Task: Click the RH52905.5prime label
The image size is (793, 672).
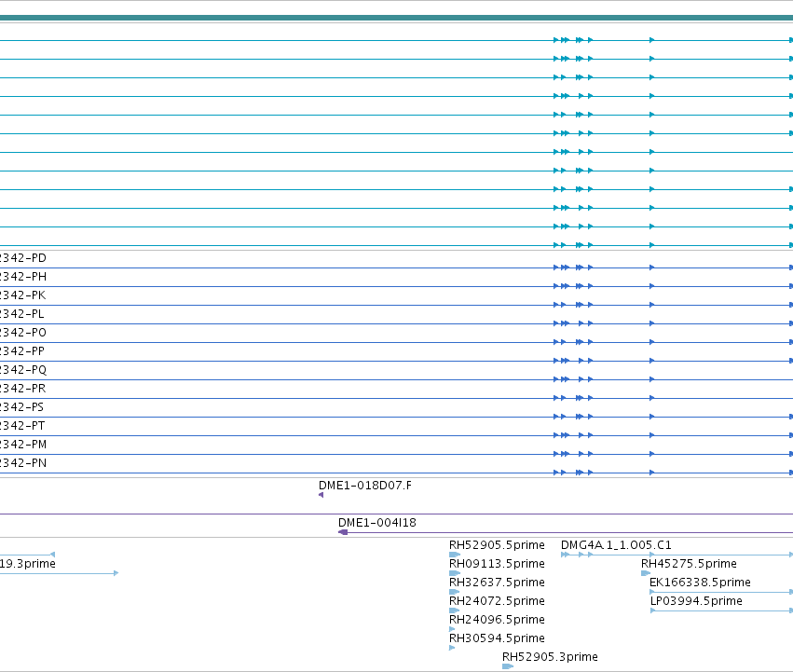Action: coord(498,545)
